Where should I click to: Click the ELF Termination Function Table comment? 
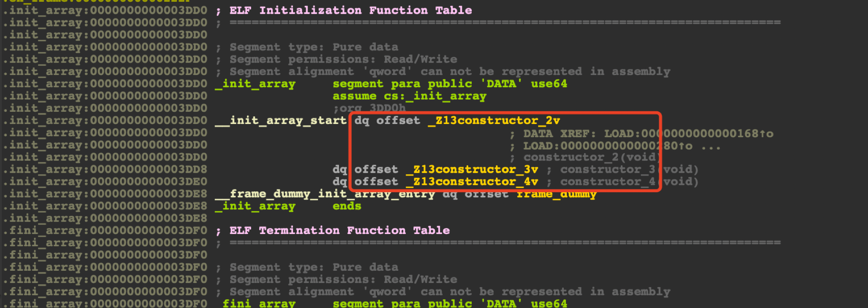(x=339, y=230)
